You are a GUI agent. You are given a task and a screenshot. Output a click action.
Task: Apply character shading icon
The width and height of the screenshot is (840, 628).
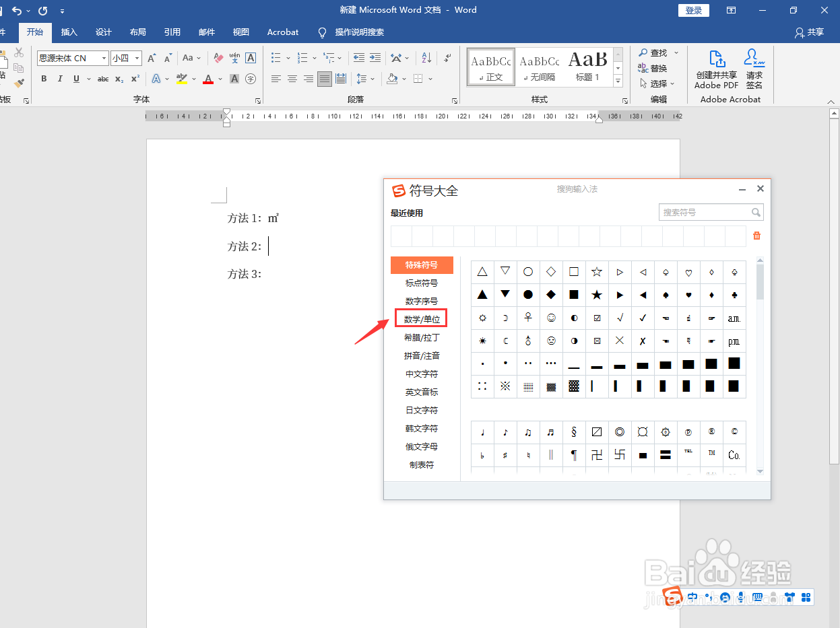[x=234, y=79]
